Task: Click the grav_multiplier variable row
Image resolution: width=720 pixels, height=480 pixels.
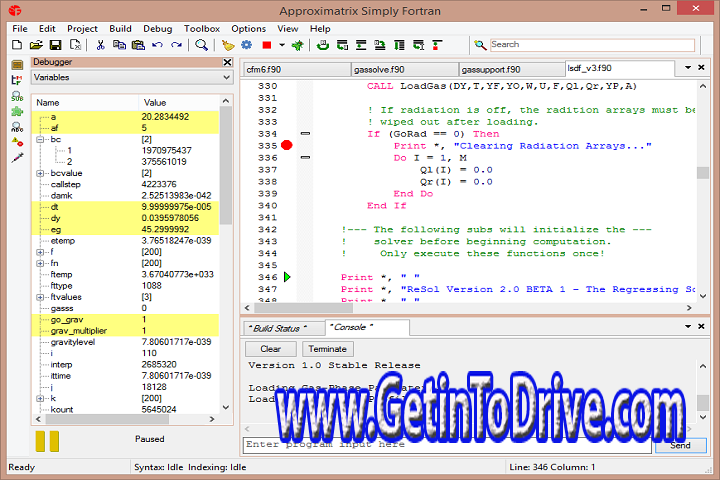Action: (125, 331)
